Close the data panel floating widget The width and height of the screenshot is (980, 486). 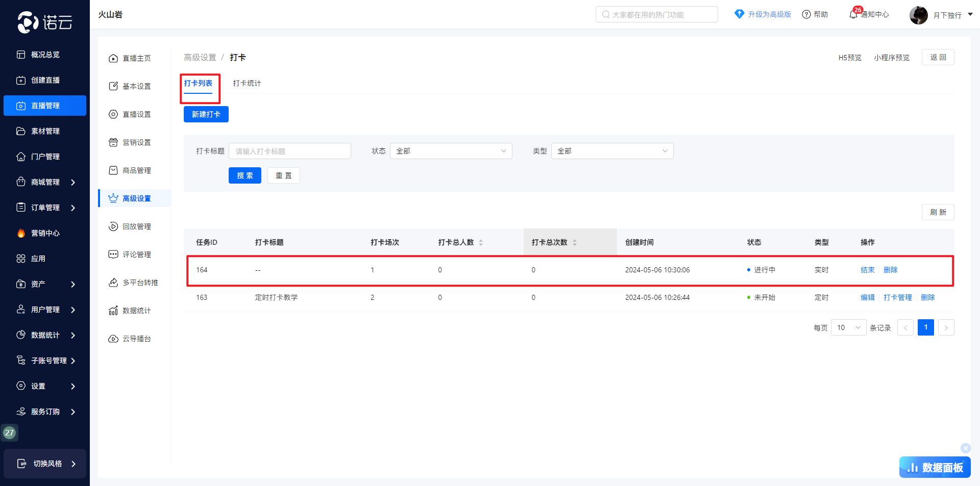965,448
